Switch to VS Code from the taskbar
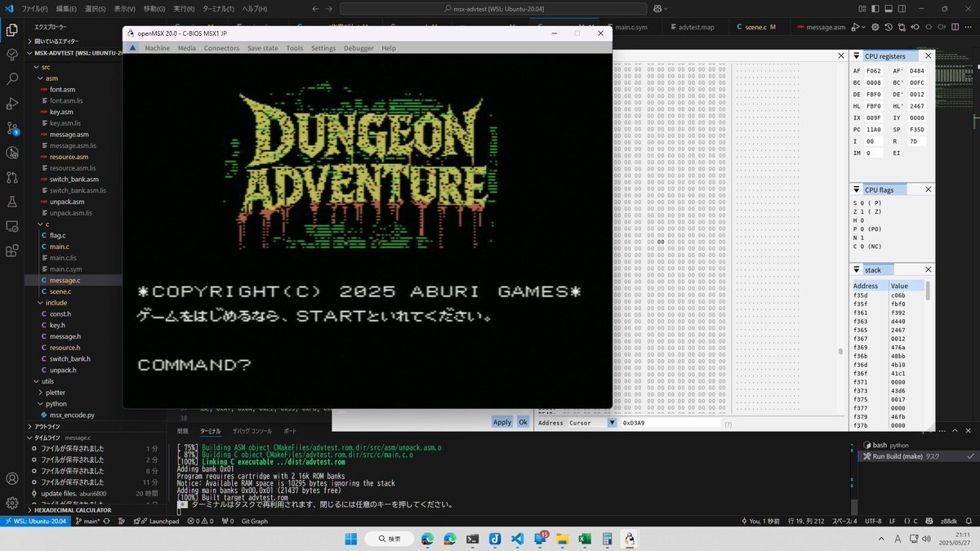The image size is (980, 551). 517,539
